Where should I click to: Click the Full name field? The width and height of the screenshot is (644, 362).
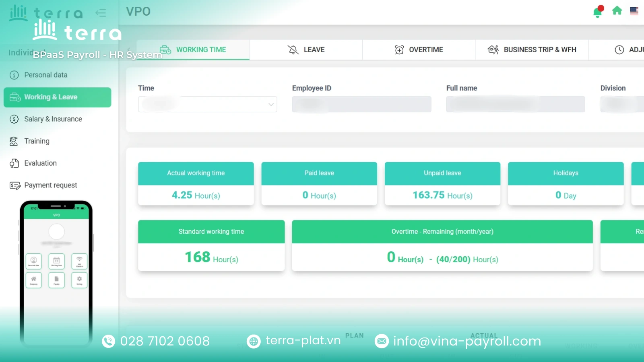pos(516,104)
